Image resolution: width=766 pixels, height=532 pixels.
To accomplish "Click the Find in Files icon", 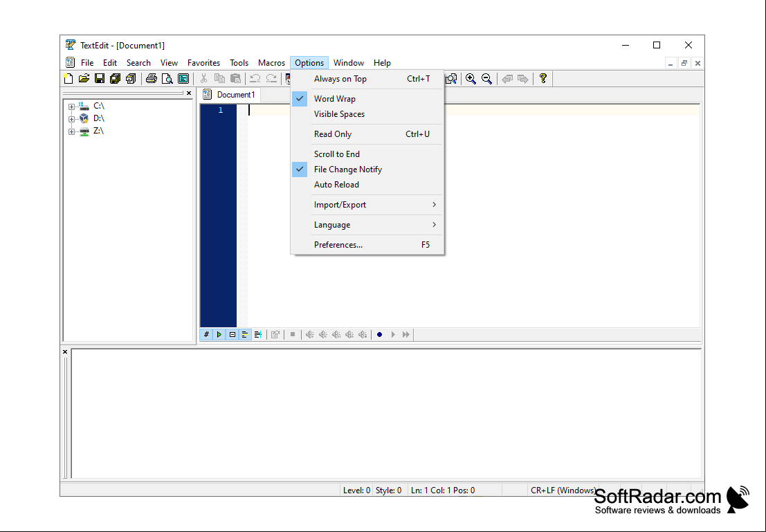I will 451,79.
